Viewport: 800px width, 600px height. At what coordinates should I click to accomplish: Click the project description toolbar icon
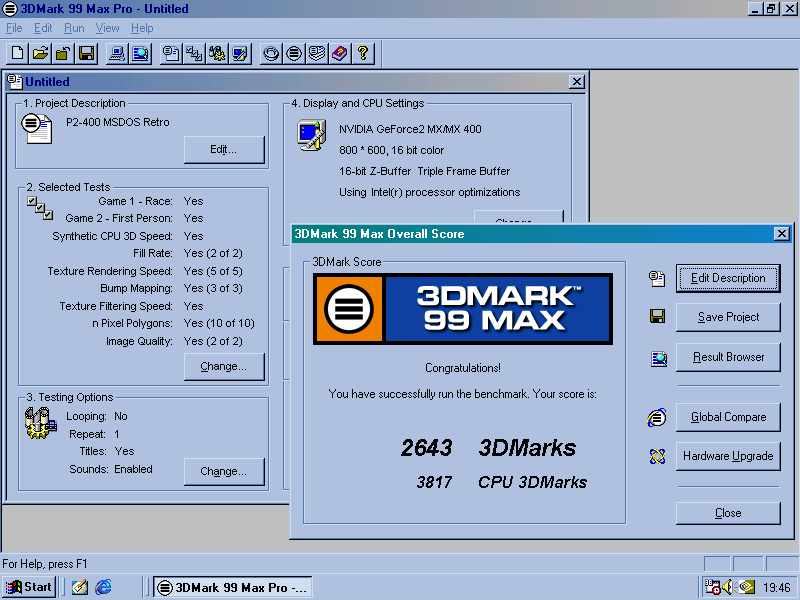coord(171,53)
